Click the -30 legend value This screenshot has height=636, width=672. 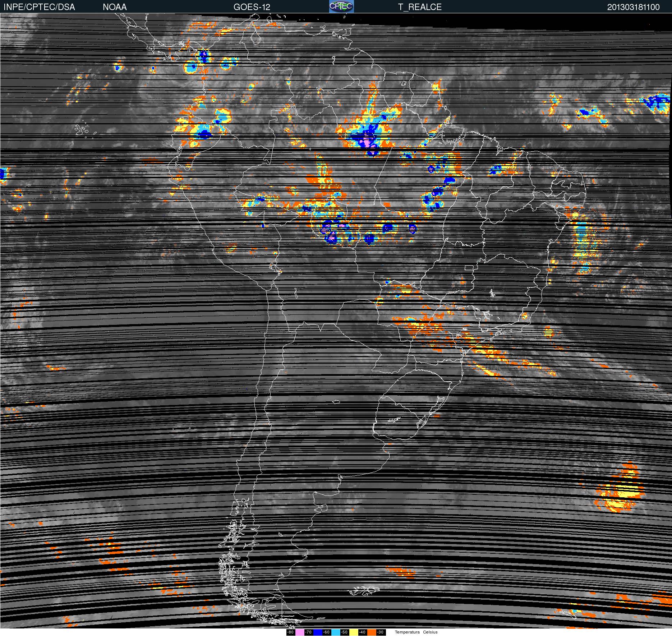pos(380,632)
